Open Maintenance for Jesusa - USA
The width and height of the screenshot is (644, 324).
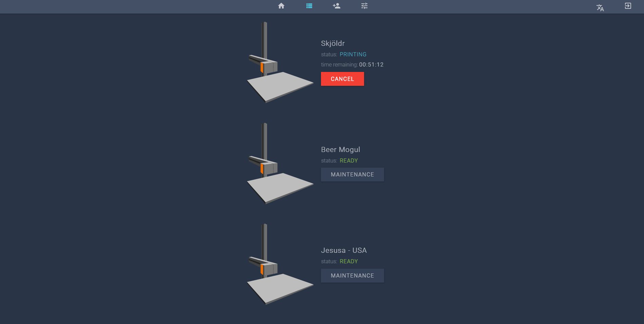[x=352, y=276]
